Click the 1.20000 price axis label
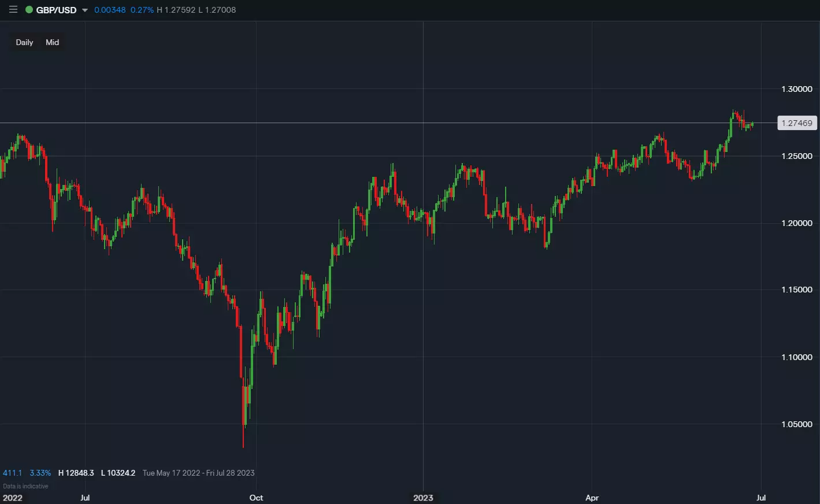This screenshot has height=504, width=820. pos(797,223)
